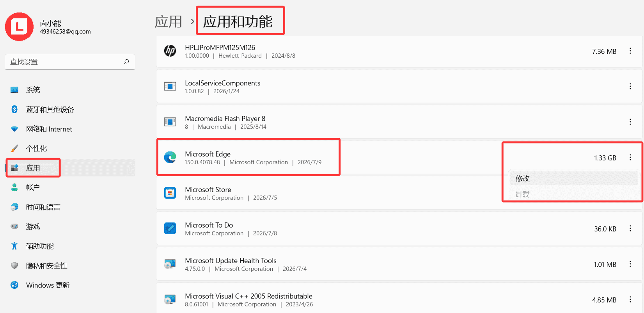Open 隐私和安全性 settings category
The image size is (644, 313).
tap(70, 265)
